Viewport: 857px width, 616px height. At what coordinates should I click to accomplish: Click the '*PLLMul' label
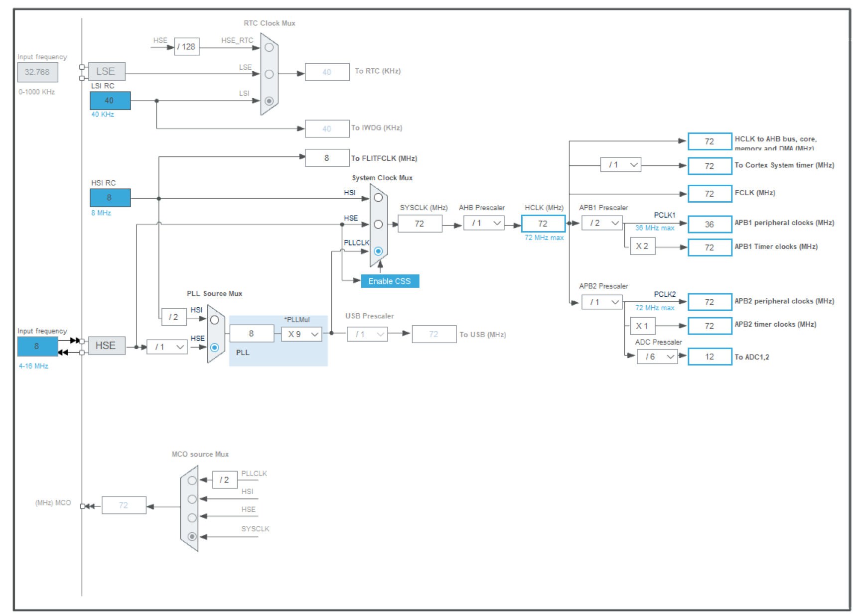[x=297, y=320]
